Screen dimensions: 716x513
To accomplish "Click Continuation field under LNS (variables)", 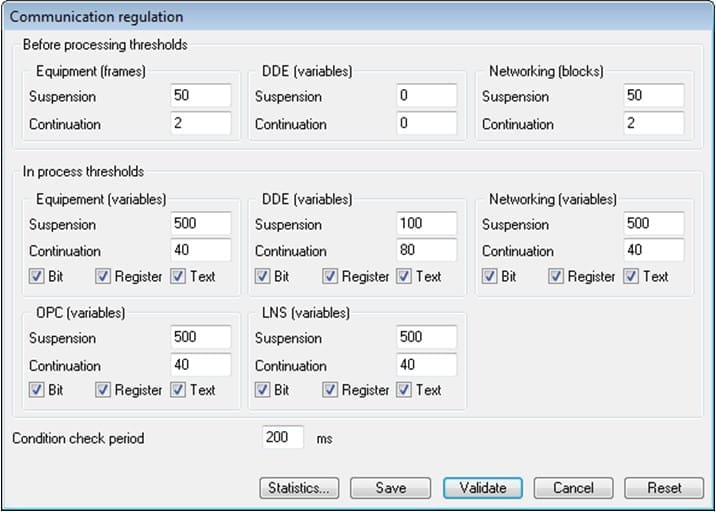I will click(426, 365).
